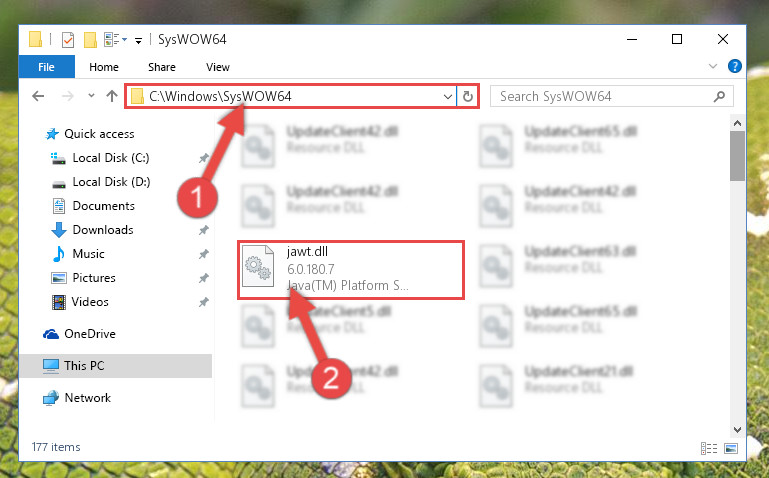Switch to large icons view in status bar
This screenshot has width=769, height=478.
731,448
